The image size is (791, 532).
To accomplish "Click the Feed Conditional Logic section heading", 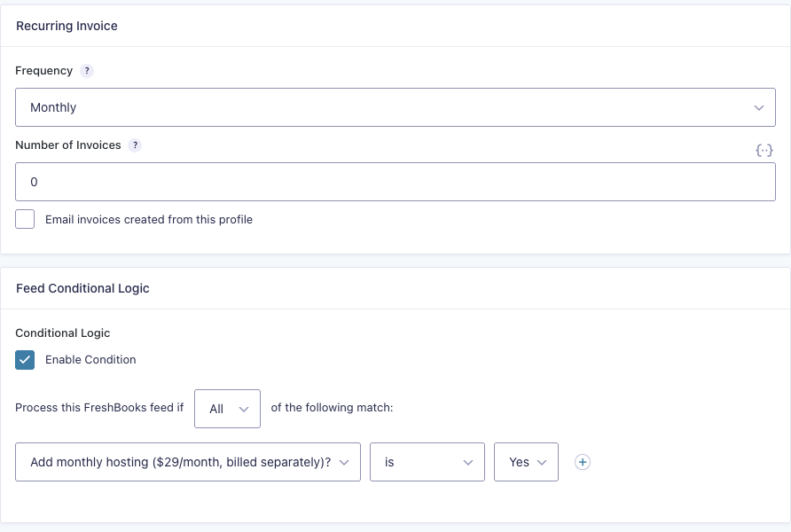I will coord(82,288).
